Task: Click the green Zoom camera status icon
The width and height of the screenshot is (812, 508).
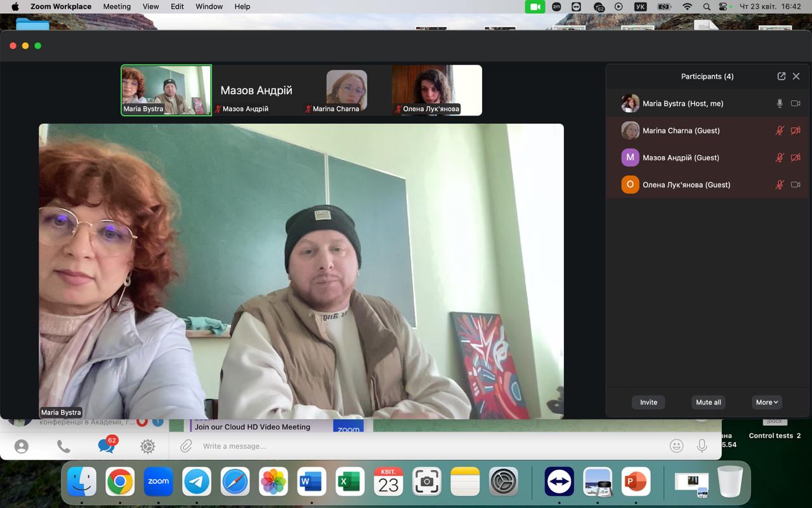Action: (535, 6)
